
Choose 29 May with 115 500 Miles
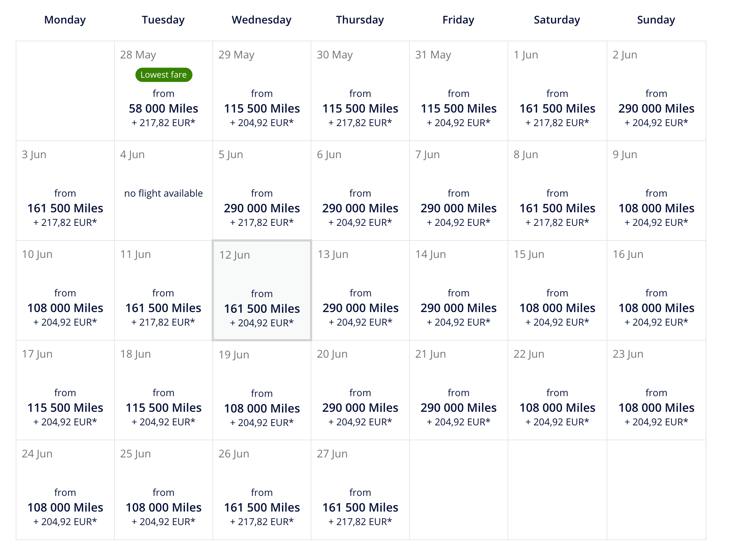[262, 91]
